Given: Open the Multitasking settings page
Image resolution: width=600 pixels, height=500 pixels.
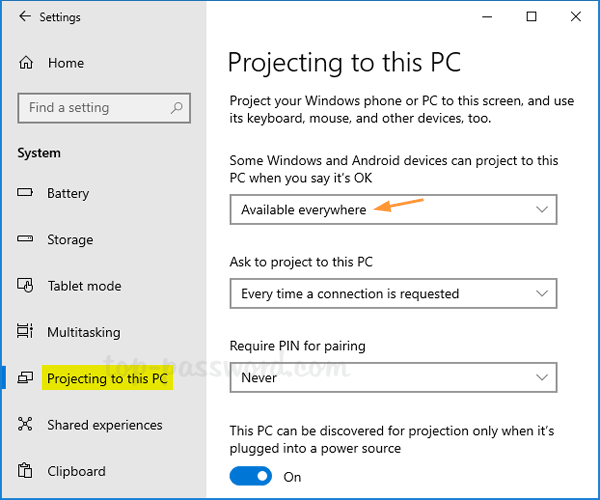Looking at the screenshot, I should [83, 332].
